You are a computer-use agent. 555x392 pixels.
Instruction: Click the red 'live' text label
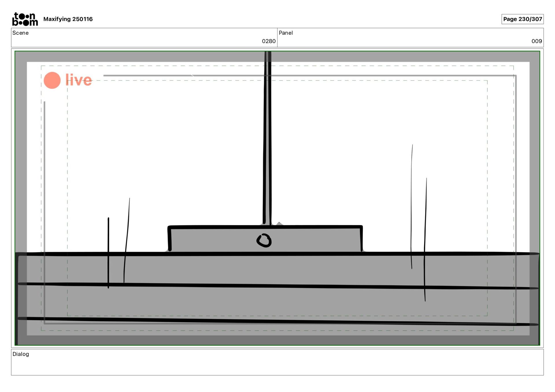(x=79, y=80)
